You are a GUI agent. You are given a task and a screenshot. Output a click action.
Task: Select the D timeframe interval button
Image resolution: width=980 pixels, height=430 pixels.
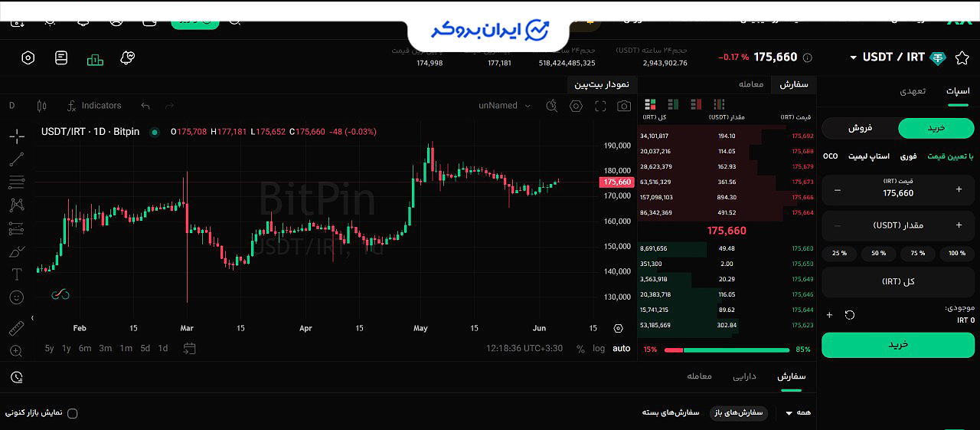12,106
